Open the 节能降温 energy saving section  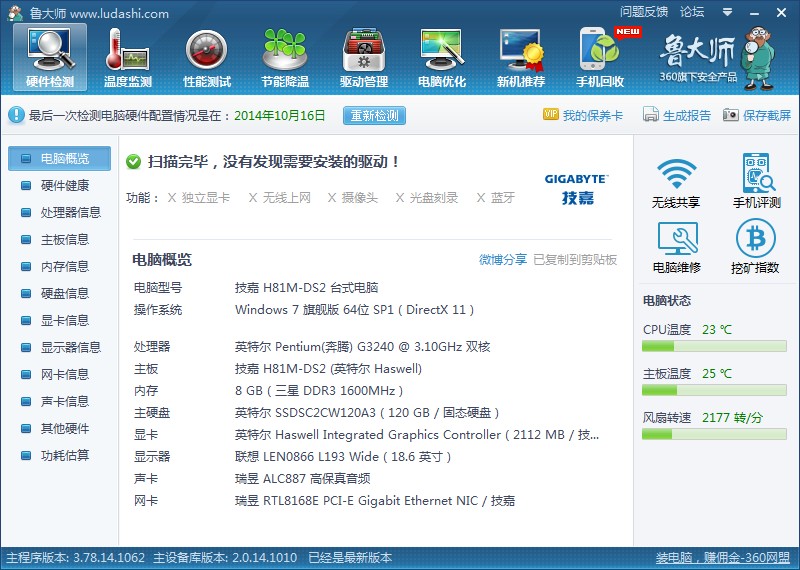(285, 57)
